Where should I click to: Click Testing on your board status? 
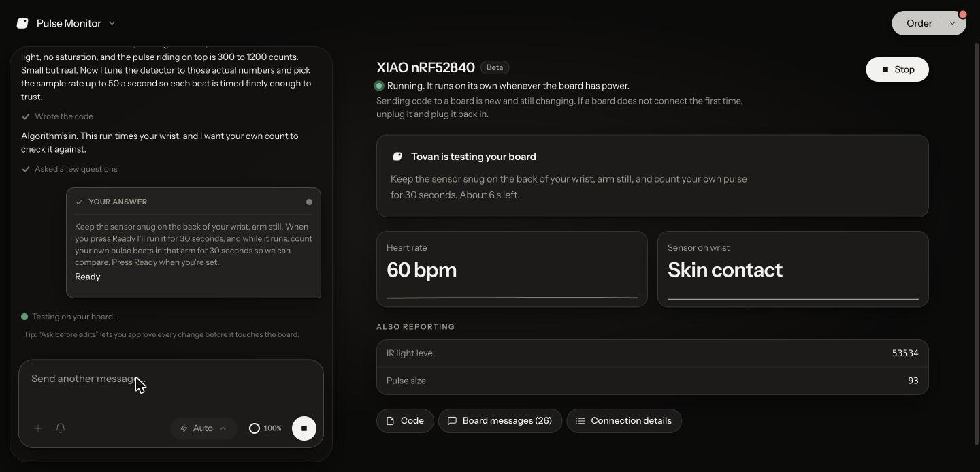pos(75,317)
